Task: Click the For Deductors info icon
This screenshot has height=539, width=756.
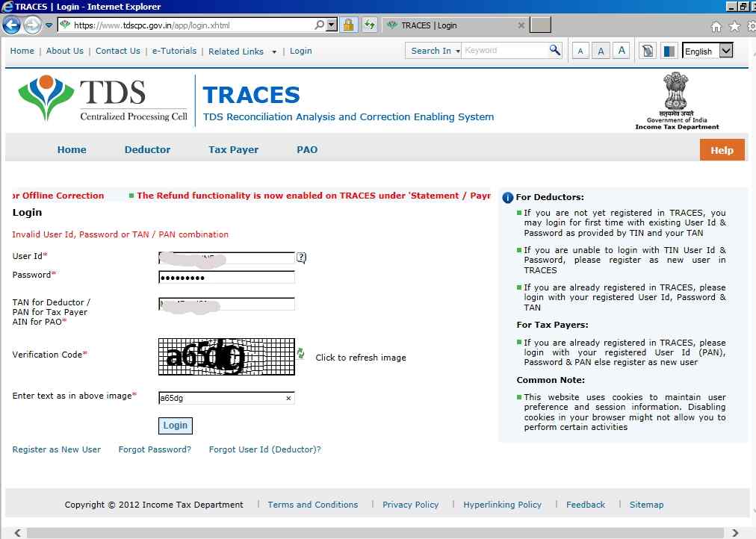Action: pyautogui.click(x=508, y=198)
